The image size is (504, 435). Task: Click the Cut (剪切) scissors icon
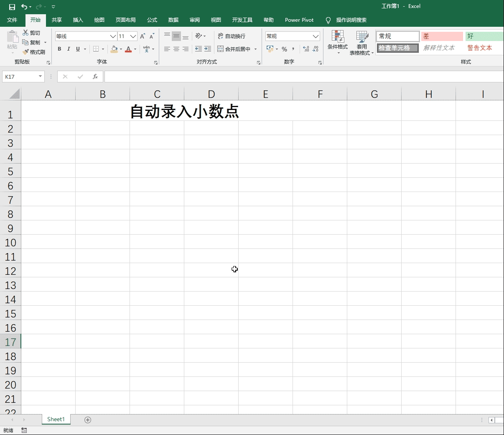pos(26,33)
